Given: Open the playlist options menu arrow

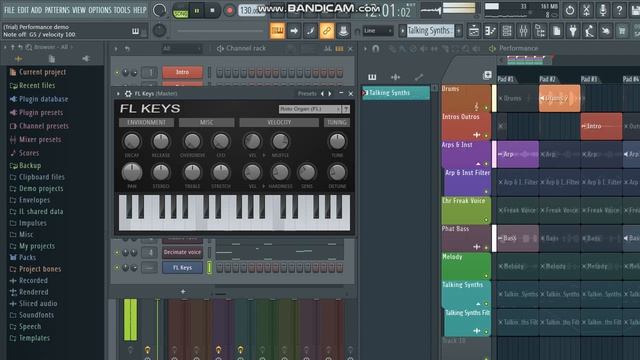Looking at the screenshot, I should coord(365,49).
